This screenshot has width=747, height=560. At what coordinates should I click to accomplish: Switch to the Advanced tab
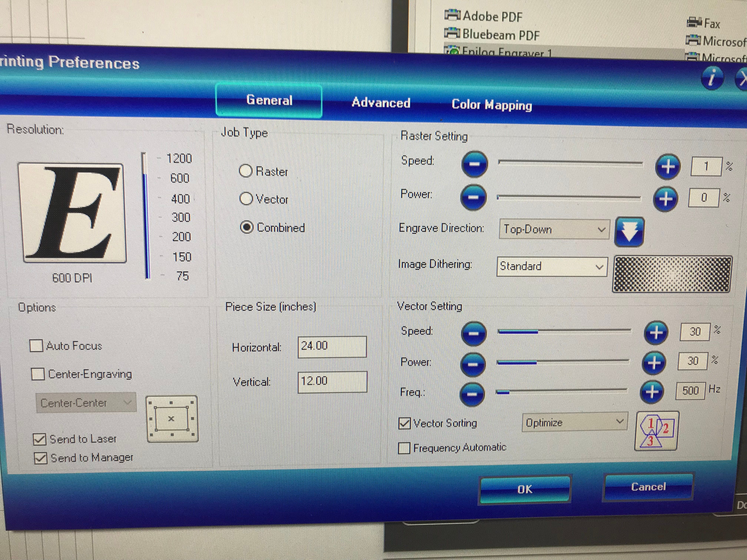coord(381,102)
